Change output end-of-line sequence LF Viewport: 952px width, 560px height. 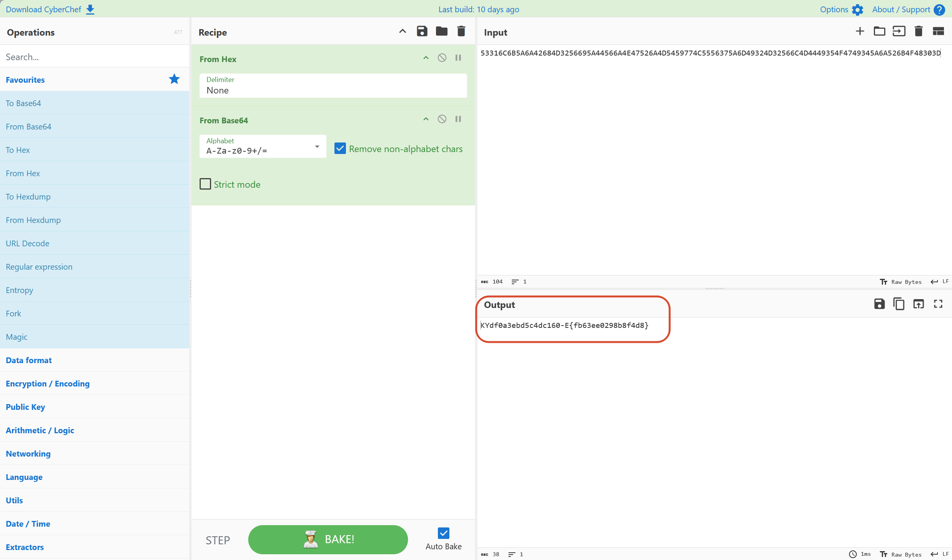(x=940, y=554)
